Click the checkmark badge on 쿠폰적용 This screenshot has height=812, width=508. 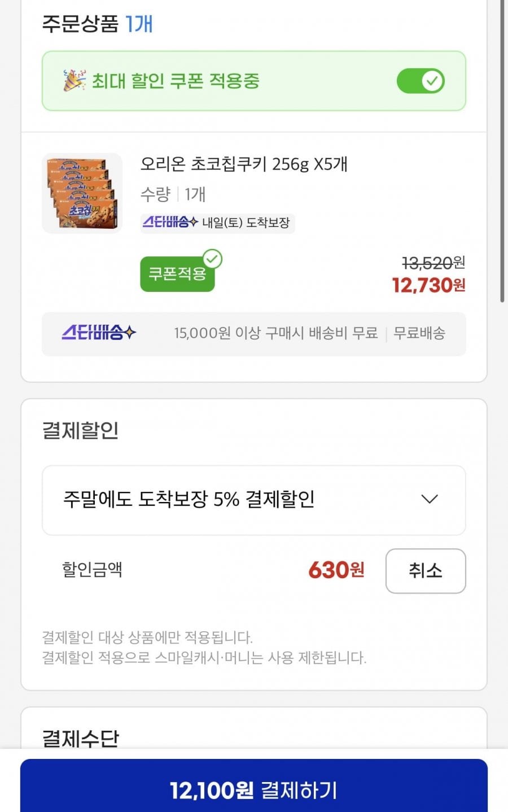point(212,259)
